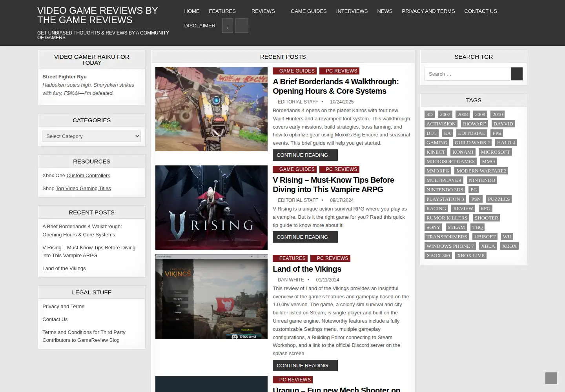This screenshot has height=392, width=565.
Task: Open the Top Video Gaming Titles link
Action: (x=83, y=188)
